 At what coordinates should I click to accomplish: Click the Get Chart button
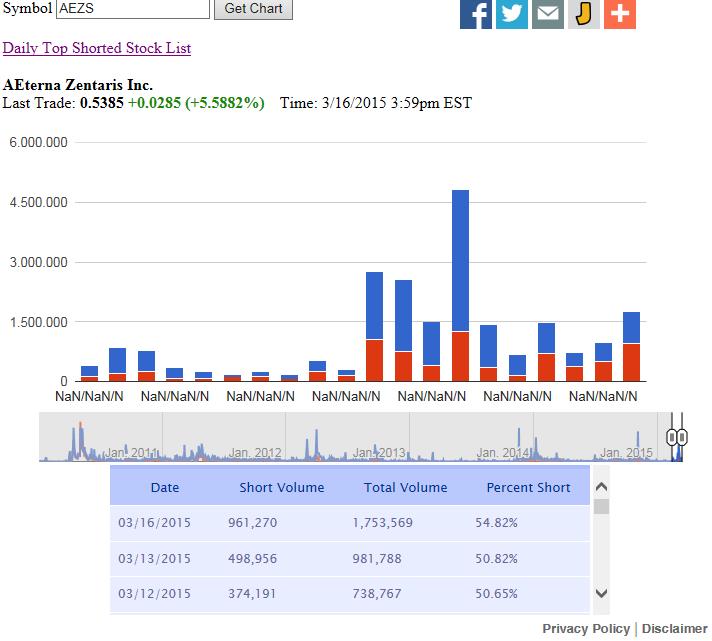[x=253, y=9]
